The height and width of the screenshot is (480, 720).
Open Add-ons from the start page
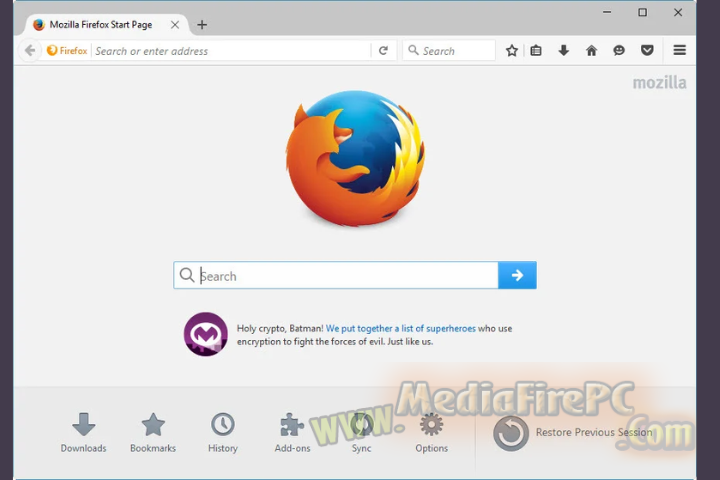292,433
